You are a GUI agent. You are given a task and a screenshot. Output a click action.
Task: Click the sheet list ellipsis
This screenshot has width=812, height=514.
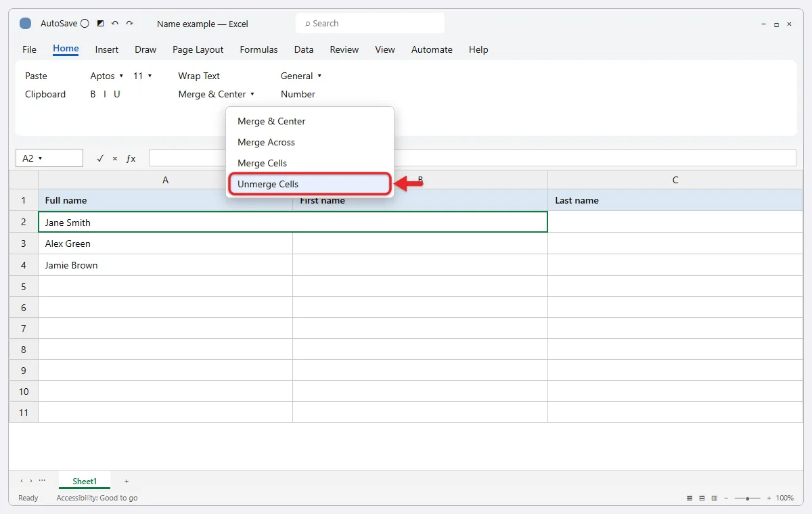click(42, 481)
